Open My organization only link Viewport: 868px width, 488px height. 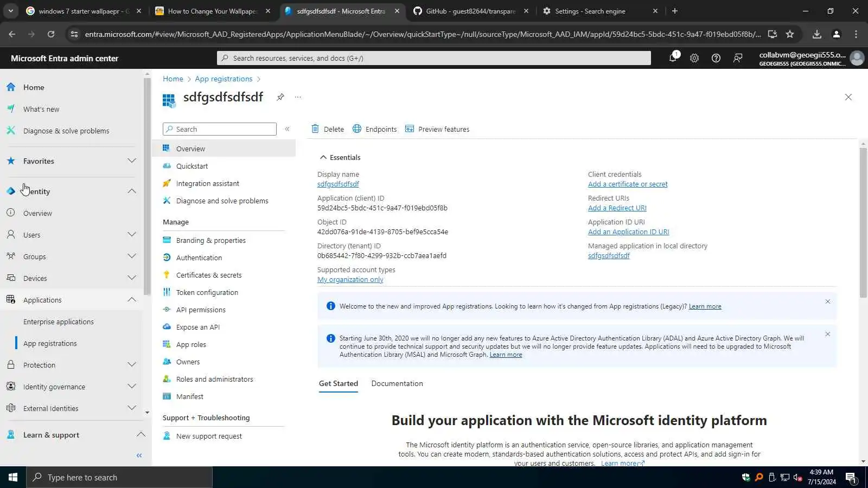(350, 280)
